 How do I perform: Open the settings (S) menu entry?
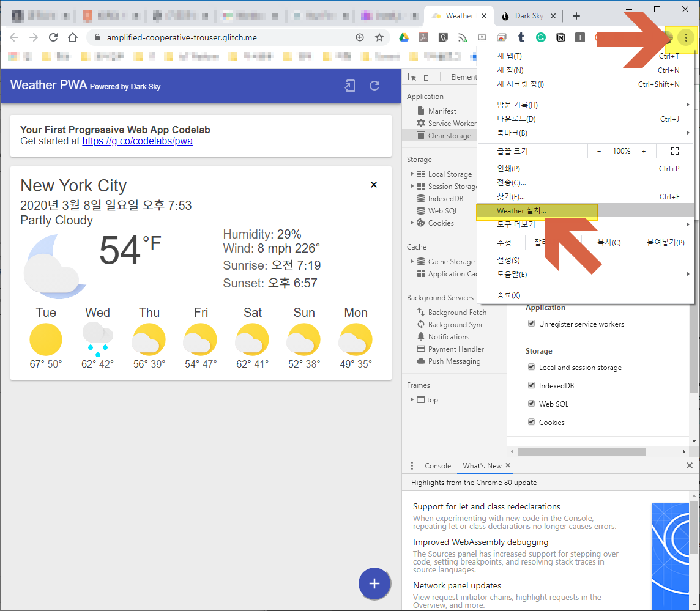(585, 260)
